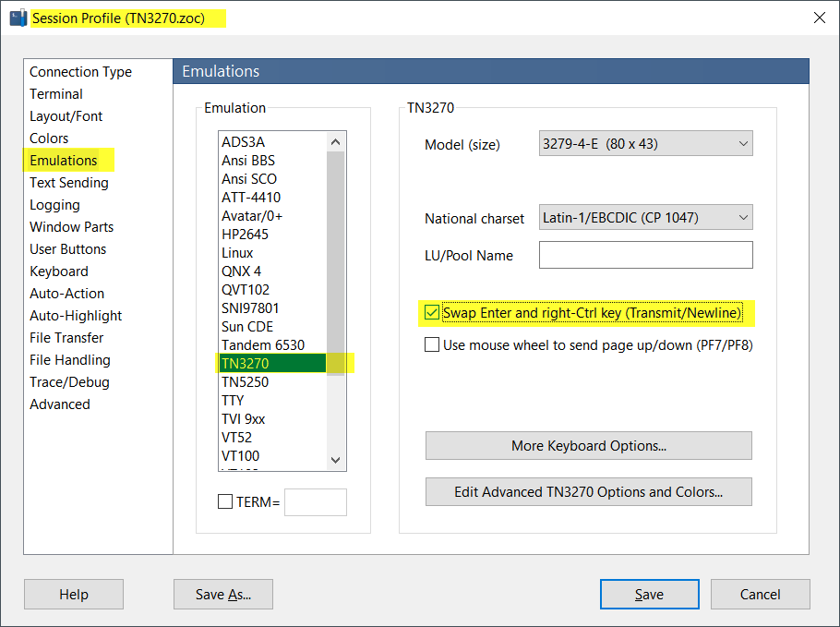This screenshot has height=627, width=840.
Task: Choose Tandem 6530 emulation
Action: (x=272, y=345)
